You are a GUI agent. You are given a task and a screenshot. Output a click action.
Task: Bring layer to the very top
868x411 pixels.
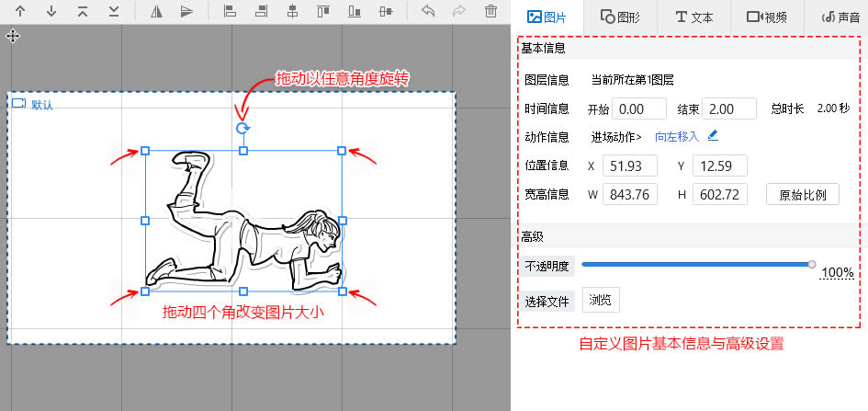coord(83,11)
